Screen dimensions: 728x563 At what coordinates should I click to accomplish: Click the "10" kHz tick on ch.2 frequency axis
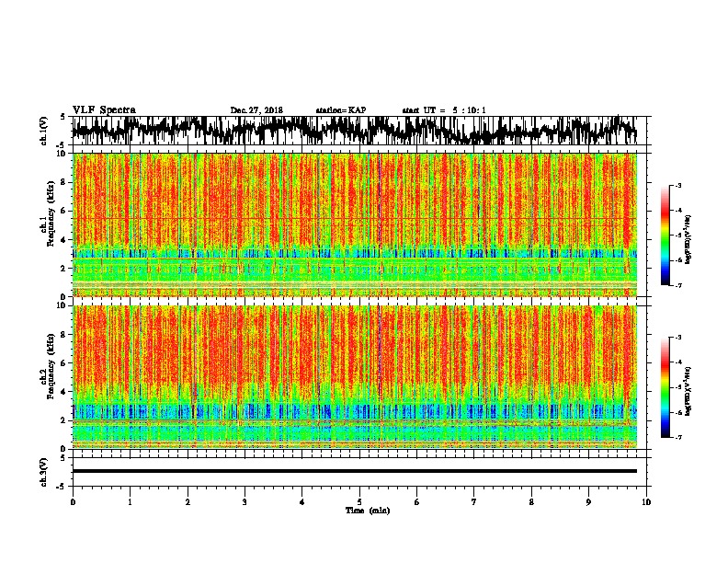point(63,305)
